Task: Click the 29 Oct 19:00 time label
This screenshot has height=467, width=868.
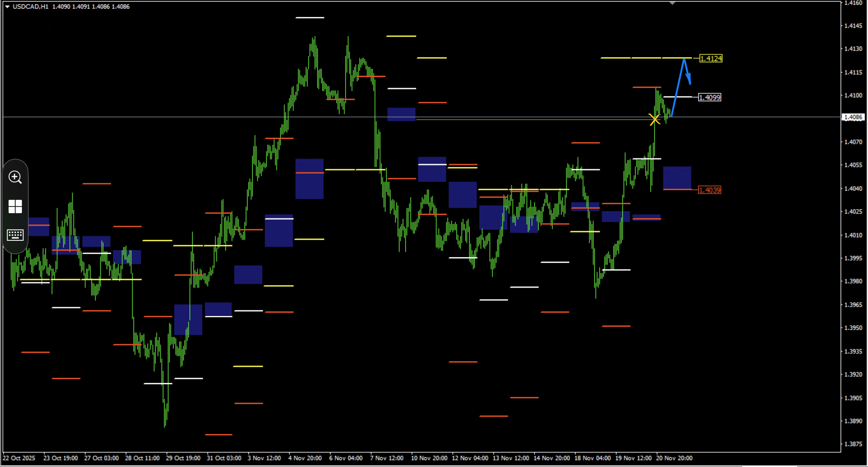Action: 183,458
